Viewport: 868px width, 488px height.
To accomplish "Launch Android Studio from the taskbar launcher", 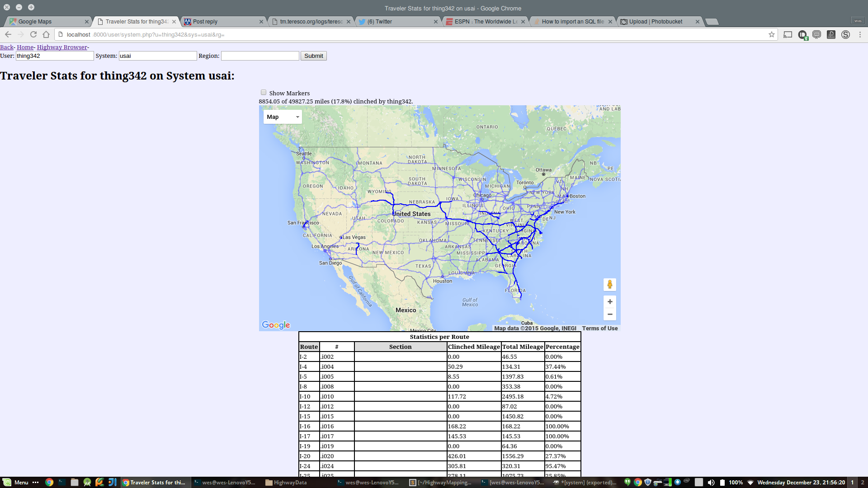I will (x=87, y=482).
